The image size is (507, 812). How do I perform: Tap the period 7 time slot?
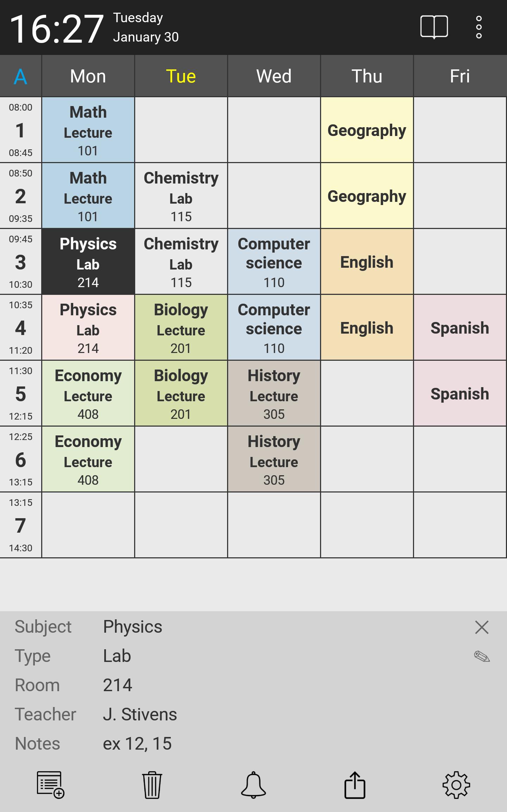coord(20,525)
